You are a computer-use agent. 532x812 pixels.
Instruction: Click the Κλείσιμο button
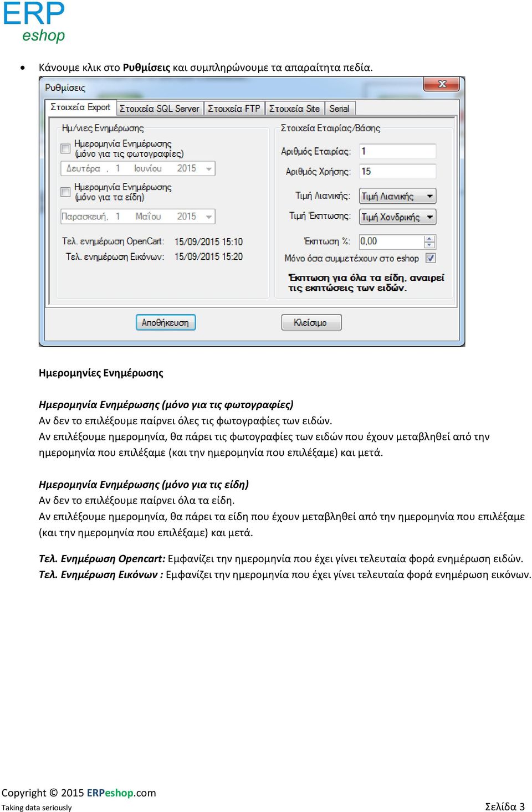coord(311,322)
